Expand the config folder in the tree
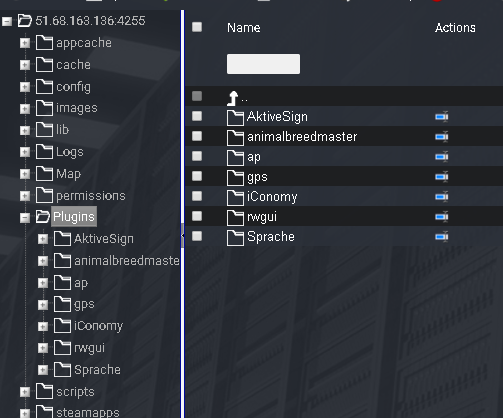 coord(25,87)
